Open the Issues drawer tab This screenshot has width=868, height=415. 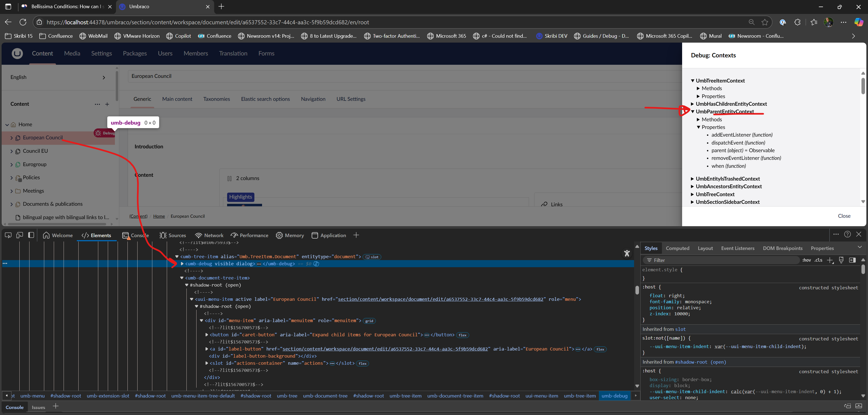click(38, 407)
